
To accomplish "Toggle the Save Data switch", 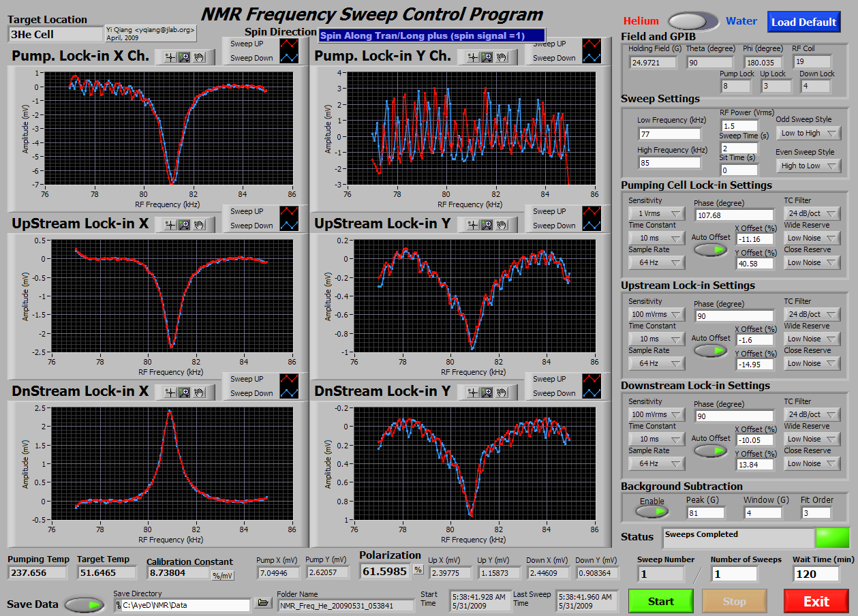I will (x=85, y=604).
